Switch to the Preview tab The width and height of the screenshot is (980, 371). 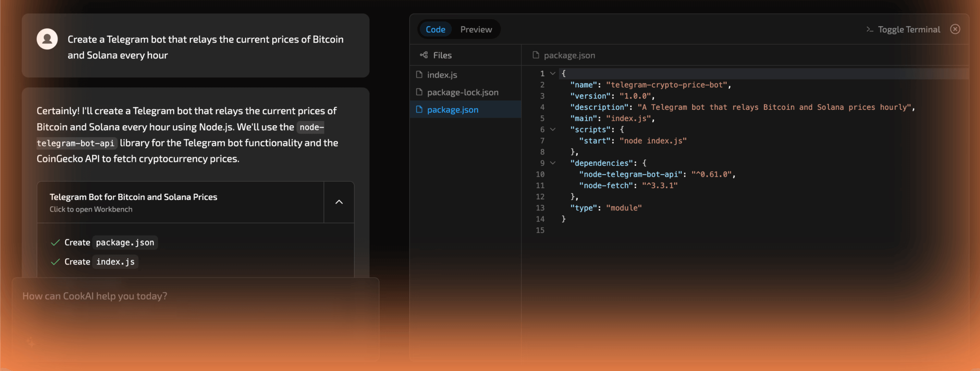pyautogui.click(x=475, y=29)
